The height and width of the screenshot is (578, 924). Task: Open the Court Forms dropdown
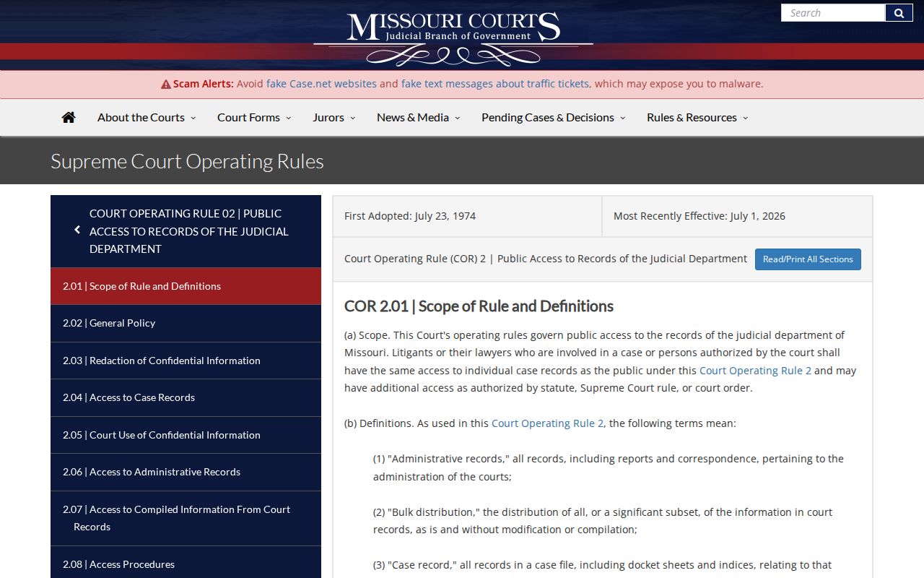click(254, 117)
